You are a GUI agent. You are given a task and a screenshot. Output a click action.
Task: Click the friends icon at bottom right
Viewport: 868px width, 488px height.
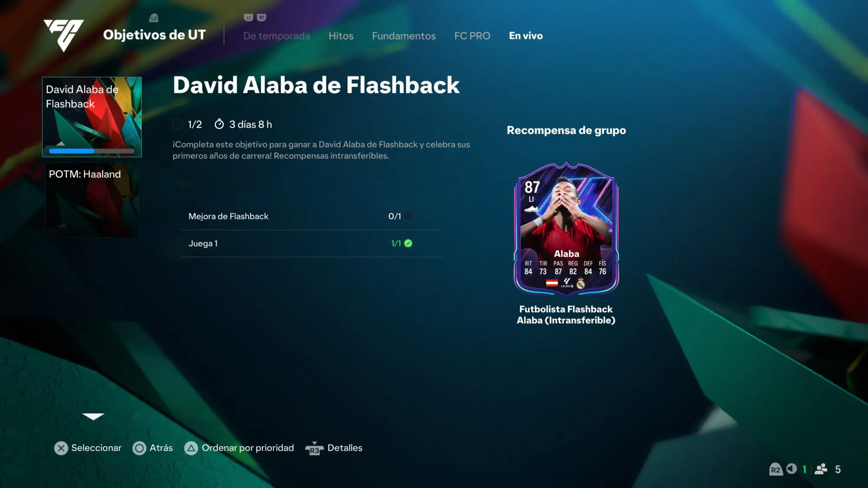point(821,469)
